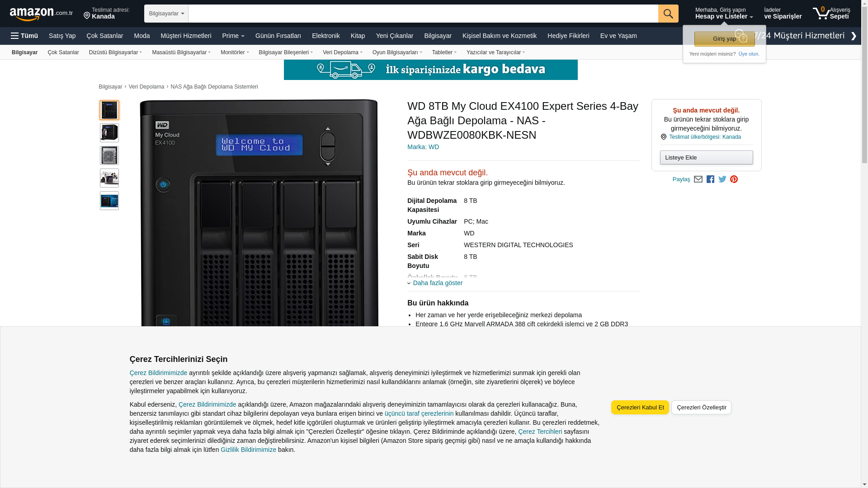
Task: Click Çerezleri Kabul Et button
Action: click(x=640, y=407)
